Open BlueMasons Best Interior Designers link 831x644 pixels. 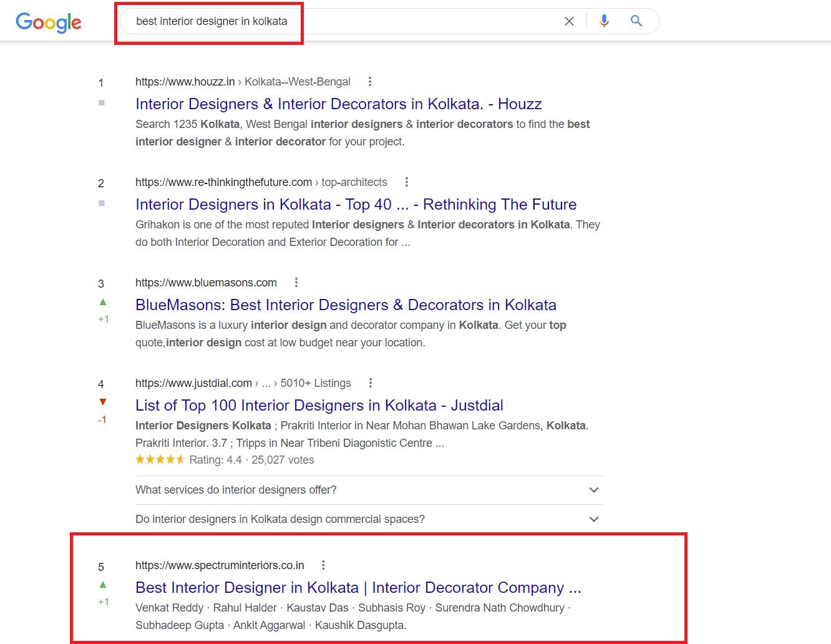pos(346,305)
